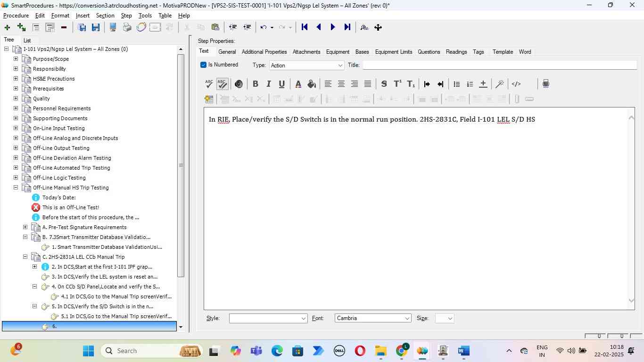Apply underline formatting
Screen dimensions: 644x362
click(x=281, y=84)
